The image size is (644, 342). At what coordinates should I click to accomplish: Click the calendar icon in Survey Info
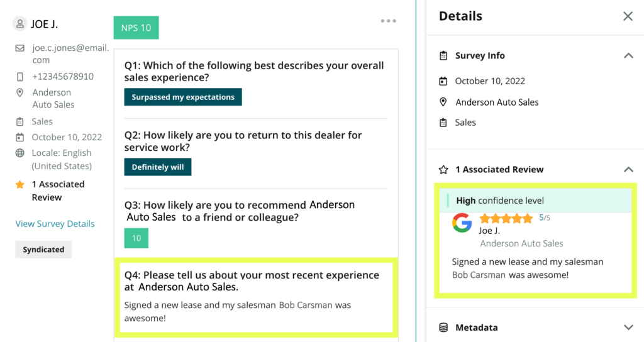click(x=443, y=81)
